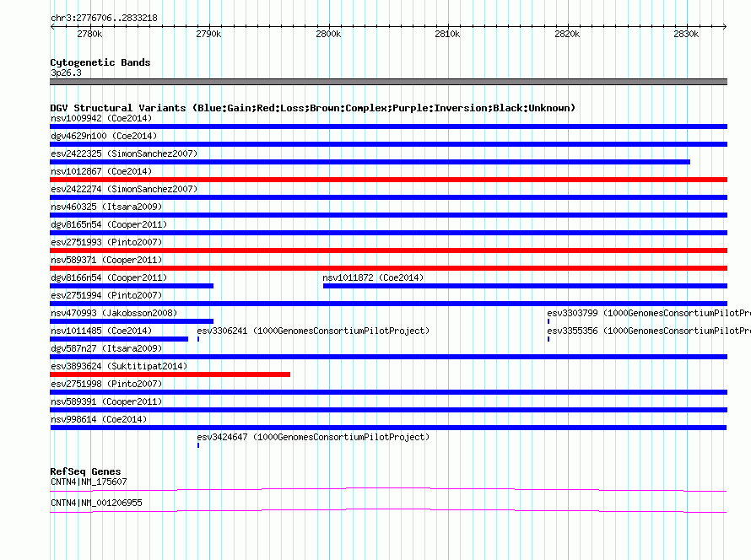Click the blue bar under esv2751994

coord(388,304)
